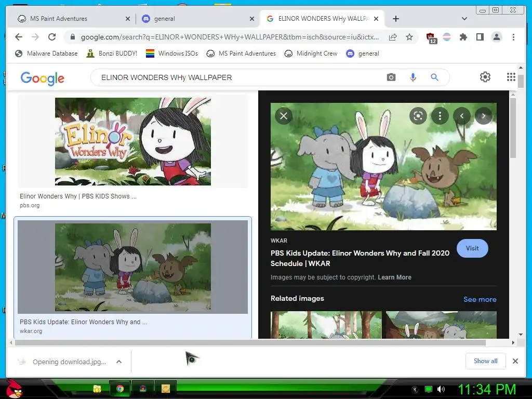Close the downloads bar

click(x=515, y=361)
